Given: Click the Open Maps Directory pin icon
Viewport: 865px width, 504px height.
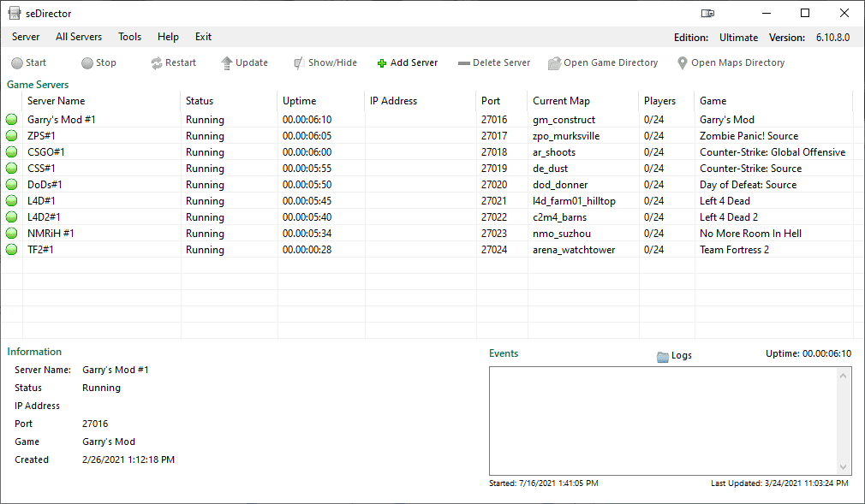Looking at the screenshot, I should [683, 62].
